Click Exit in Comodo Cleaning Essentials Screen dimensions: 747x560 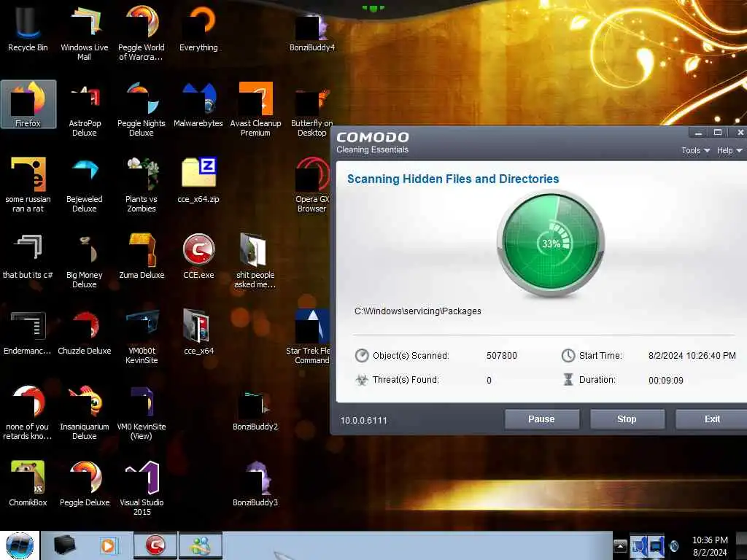[712, 419]
